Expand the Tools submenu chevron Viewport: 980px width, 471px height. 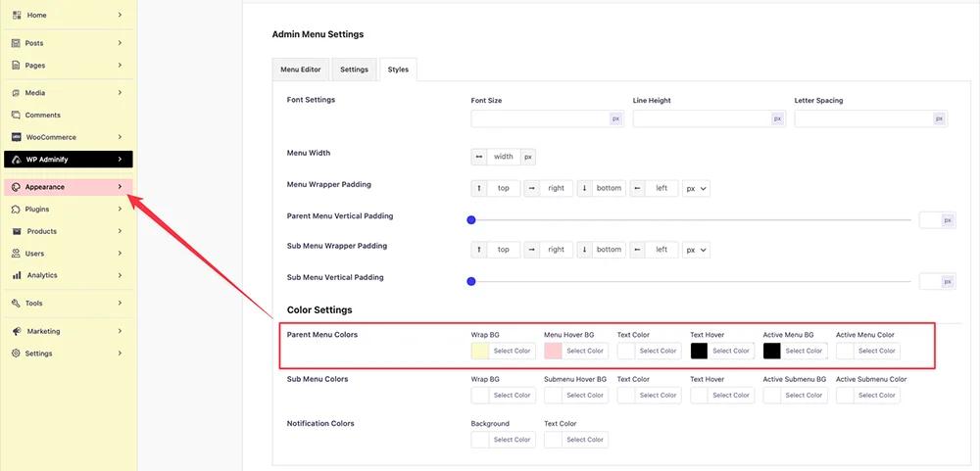coord(120,303)
